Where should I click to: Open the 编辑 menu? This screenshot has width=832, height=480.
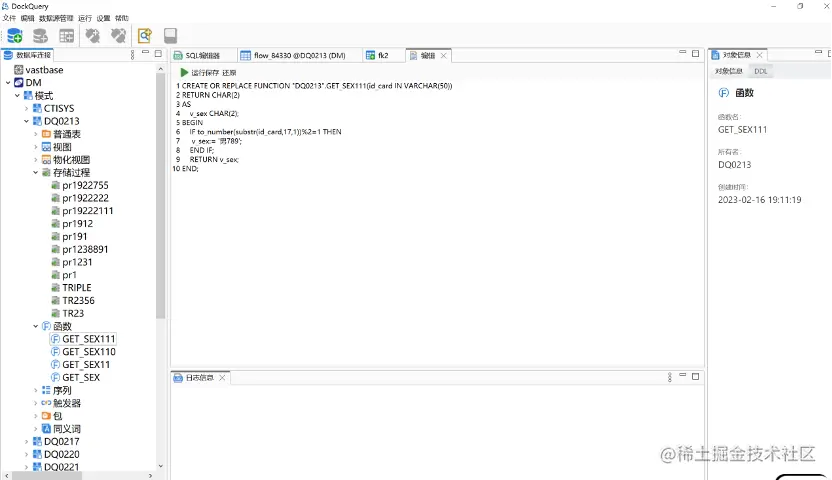coord(27,18)
